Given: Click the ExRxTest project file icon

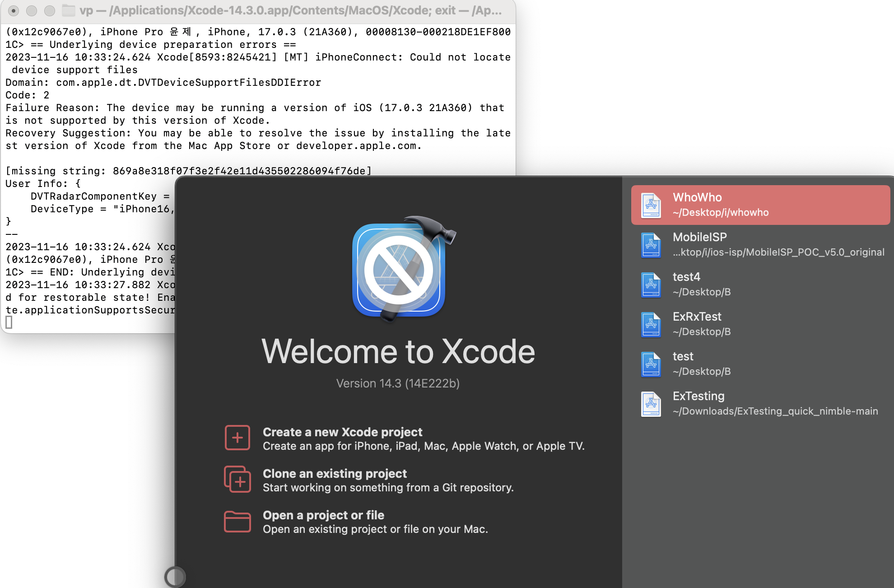Looking at the screenshot, I should tap(651, 324).
